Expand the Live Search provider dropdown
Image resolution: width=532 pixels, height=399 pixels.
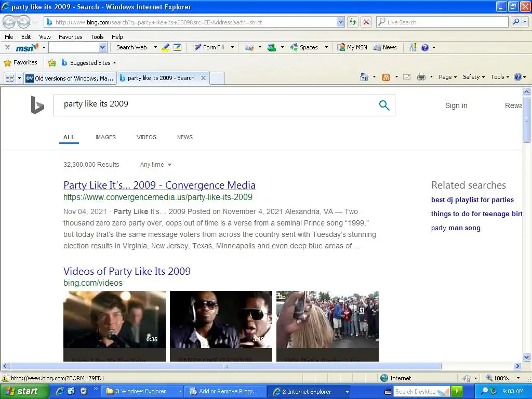pyautogui.click(x=525, y=22)
